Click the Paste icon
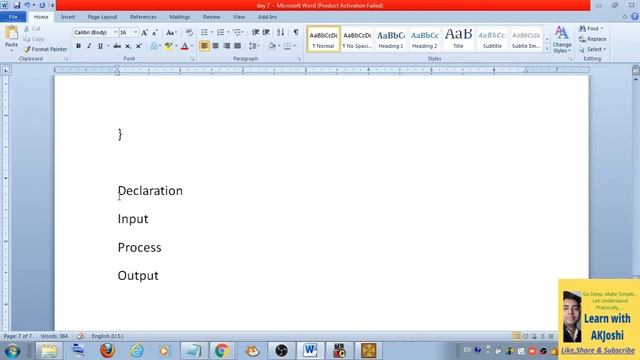Viewport: 640px width, 360px height. point(11,33)
